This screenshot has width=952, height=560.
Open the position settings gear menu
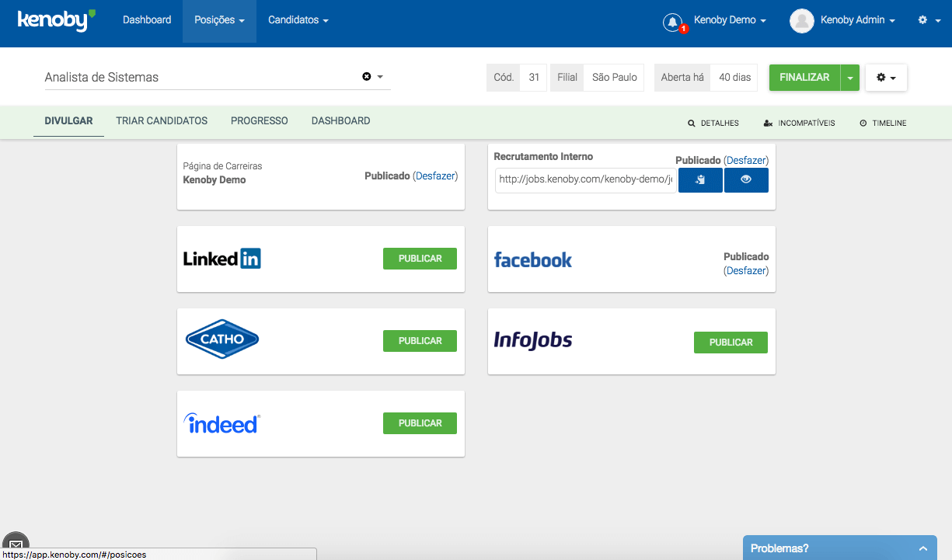(886, 78)
